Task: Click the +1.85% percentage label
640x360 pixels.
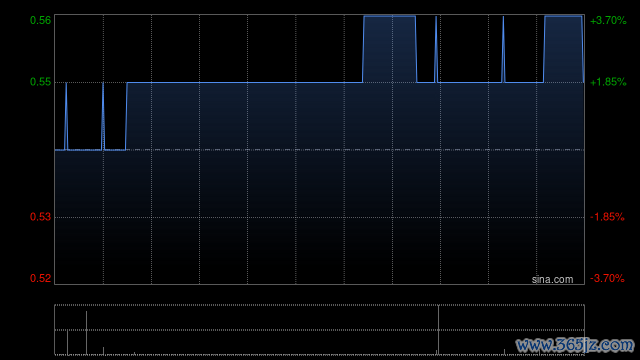Action: 608,82
